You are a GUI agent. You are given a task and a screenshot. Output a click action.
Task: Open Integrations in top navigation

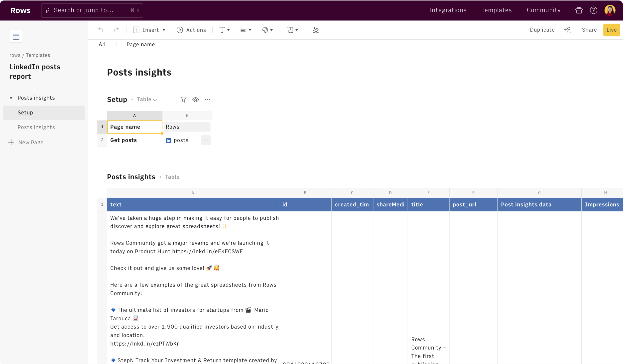coord(447,10)
